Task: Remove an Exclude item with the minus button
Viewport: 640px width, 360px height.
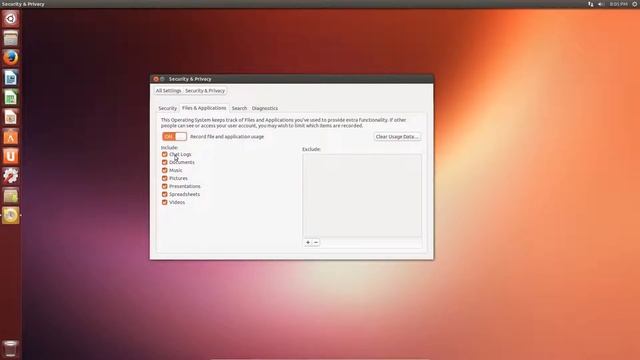Action: click(x=316, y=242)
